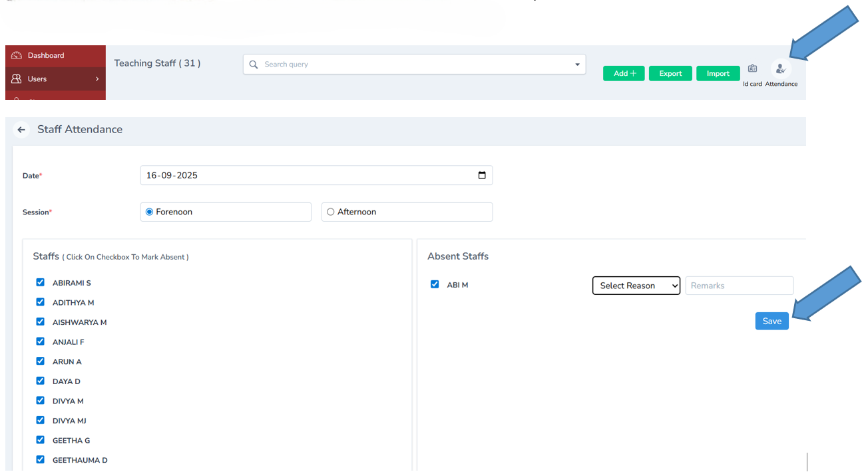868x474 pixels.
Task: Expand the search query dropdown arrow
Action: [x=576, y=64]
